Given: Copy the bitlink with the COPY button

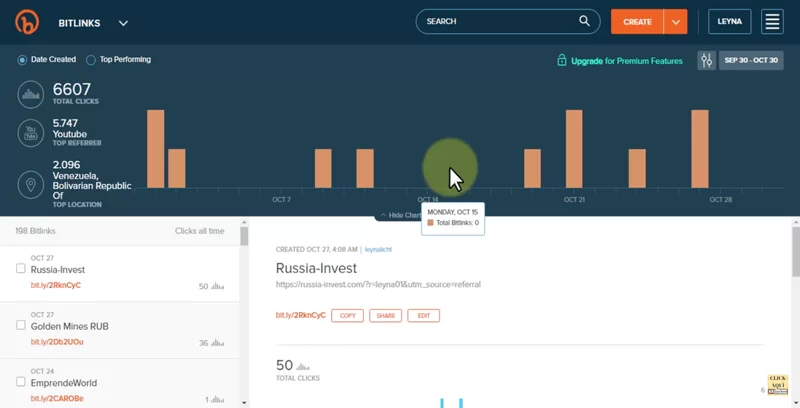Looking at the screenshot, I should (347, 316).
